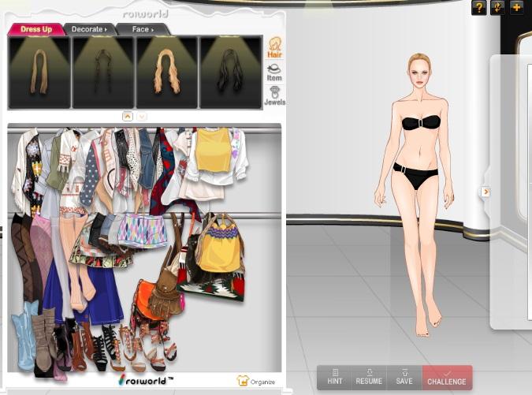Viewport: 532px width, 395px height.
Task: Open the Jewels category
Action: tap(274, 95)
